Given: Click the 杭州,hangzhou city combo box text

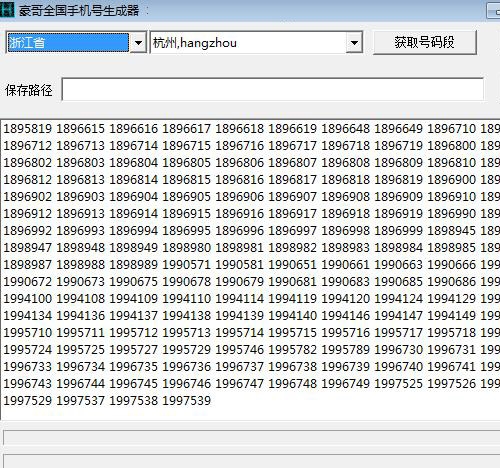Looking at the screenshot, I should click(195, 43).
